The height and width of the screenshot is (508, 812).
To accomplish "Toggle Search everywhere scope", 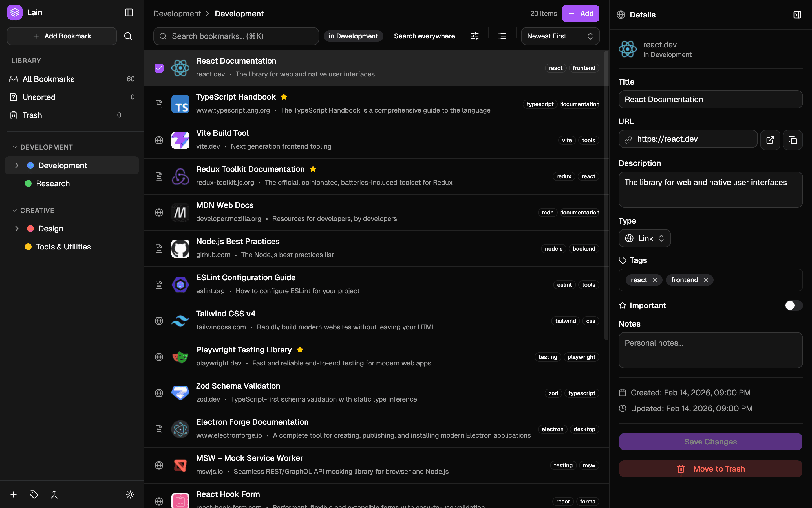I will click(x=424, y=36).
